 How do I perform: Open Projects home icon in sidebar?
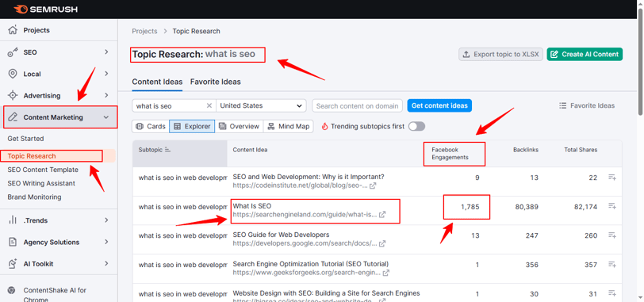pyautogui.click(x=13, y=30)
